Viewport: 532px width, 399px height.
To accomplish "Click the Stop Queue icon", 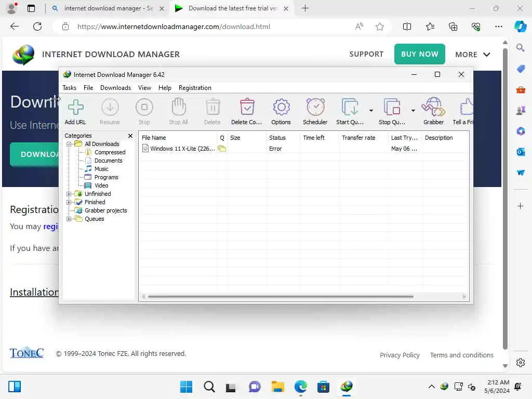I will point(392,107).
